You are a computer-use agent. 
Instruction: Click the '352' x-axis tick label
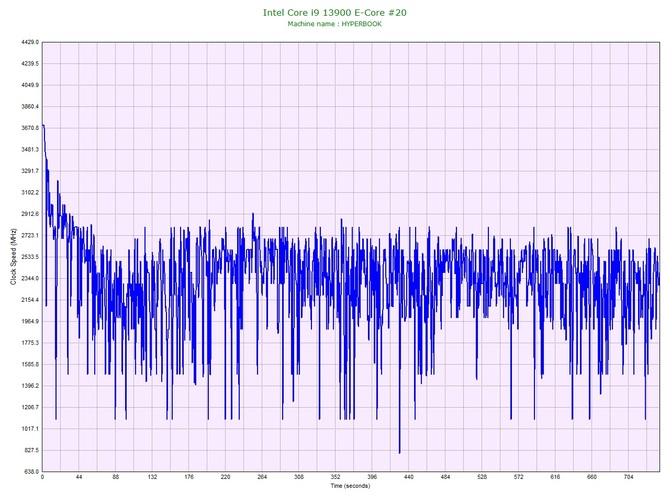(x=335, y=477)
